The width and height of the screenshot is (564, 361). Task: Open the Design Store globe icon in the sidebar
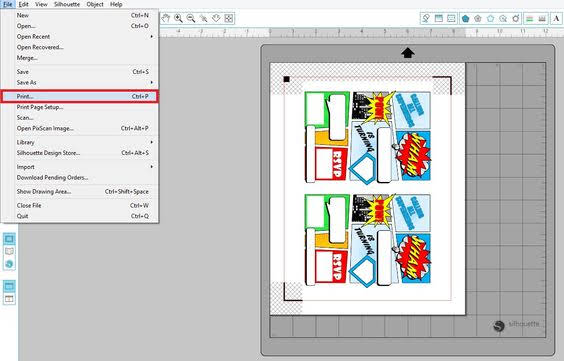pyautogui.click(x=9, y=264)
